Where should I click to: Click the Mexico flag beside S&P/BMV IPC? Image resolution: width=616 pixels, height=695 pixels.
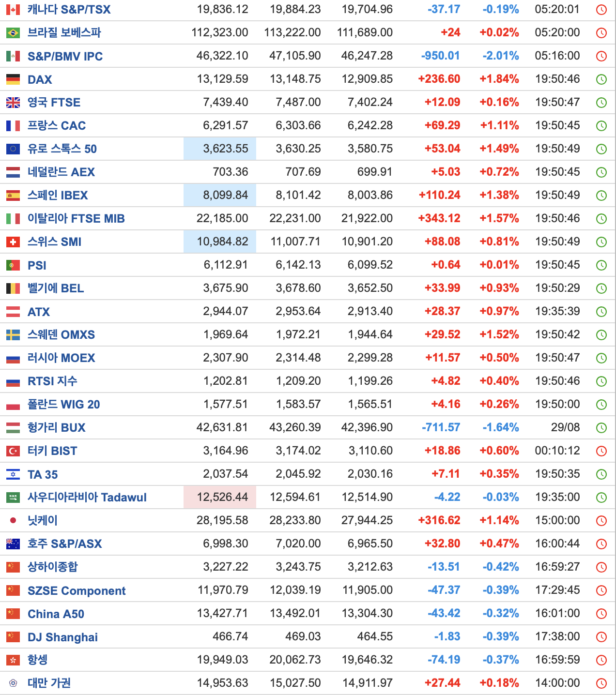[13, 56]
